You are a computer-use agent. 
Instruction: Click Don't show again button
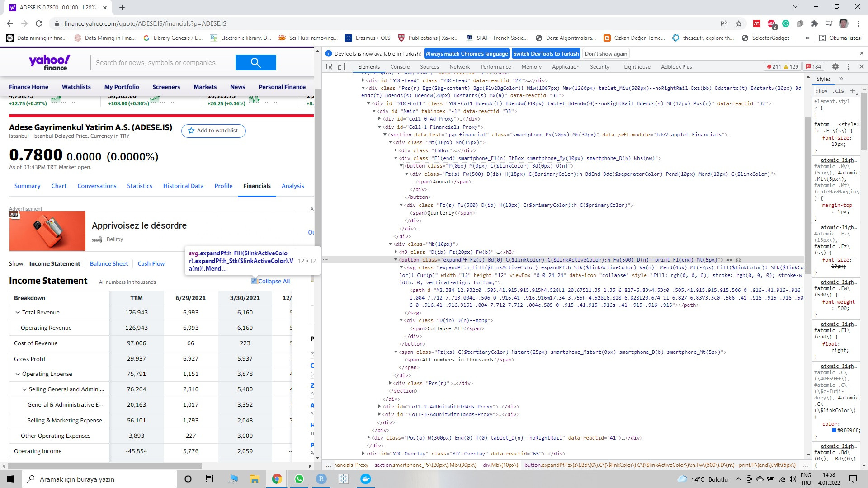tap(606, 53)
